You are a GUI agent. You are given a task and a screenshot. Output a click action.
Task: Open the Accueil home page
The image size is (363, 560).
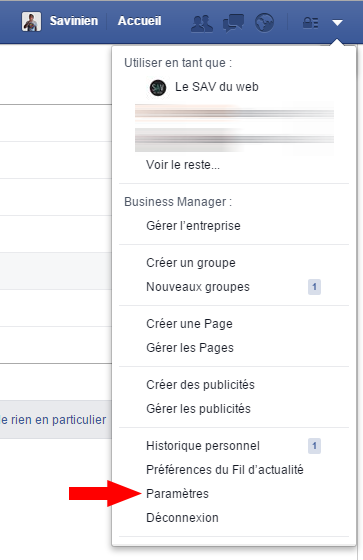[139, 21]
